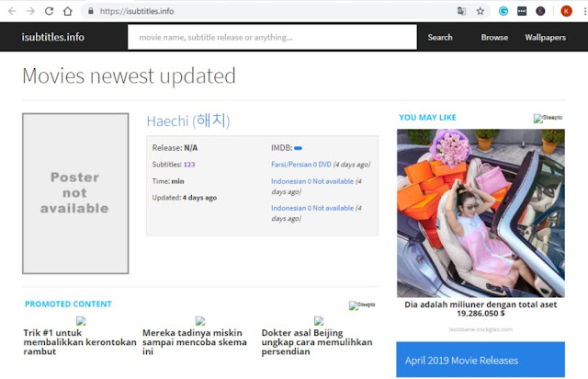Image resolution: width=588 pixels, height=379 pixels.
Task: Click the broken image above 'Trik #1'
Action: pos(81,321)
